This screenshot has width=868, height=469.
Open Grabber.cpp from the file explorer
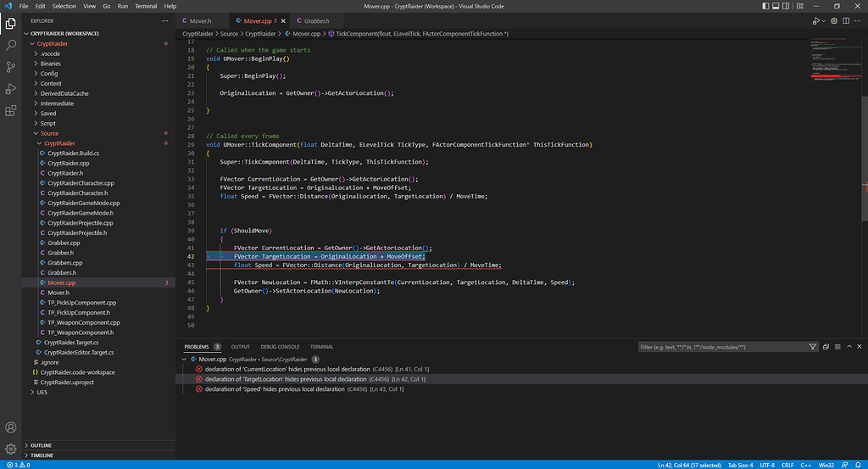[64, 243]
